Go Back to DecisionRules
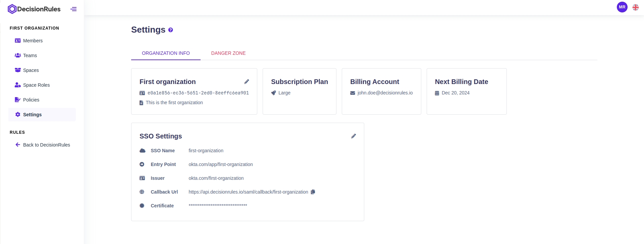The height and width of the screenshot is (244, 644). (46, 145)
